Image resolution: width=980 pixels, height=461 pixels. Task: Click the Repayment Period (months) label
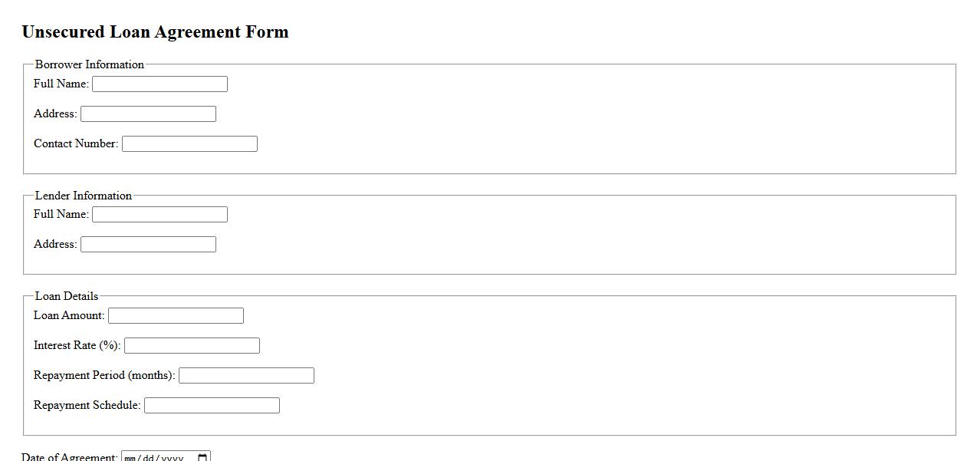pyautogui.click(x=104, y=375)
